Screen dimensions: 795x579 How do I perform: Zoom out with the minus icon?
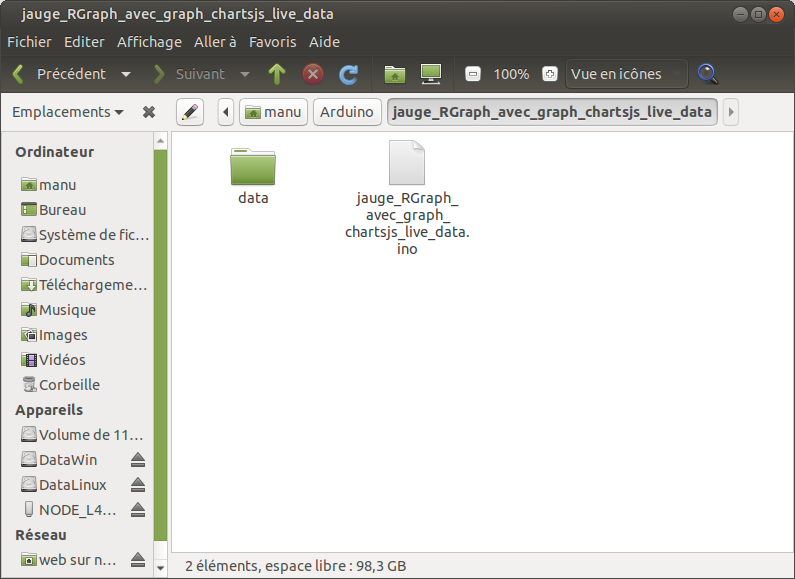(473, 74)
